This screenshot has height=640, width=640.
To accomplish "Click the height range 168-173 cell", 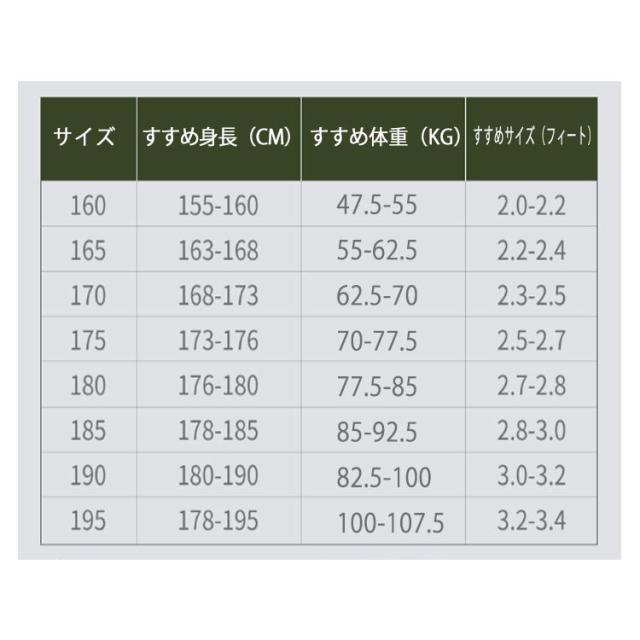I will (218, 296).
